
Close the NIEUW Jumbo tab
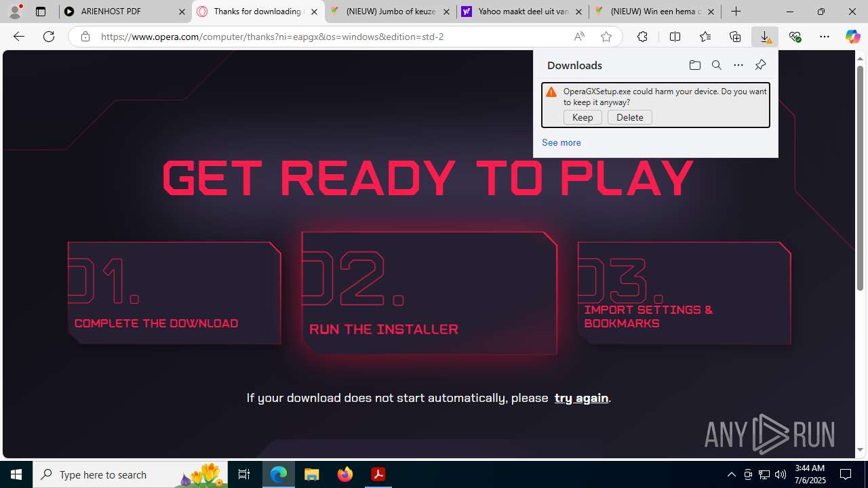click(446, 12)
